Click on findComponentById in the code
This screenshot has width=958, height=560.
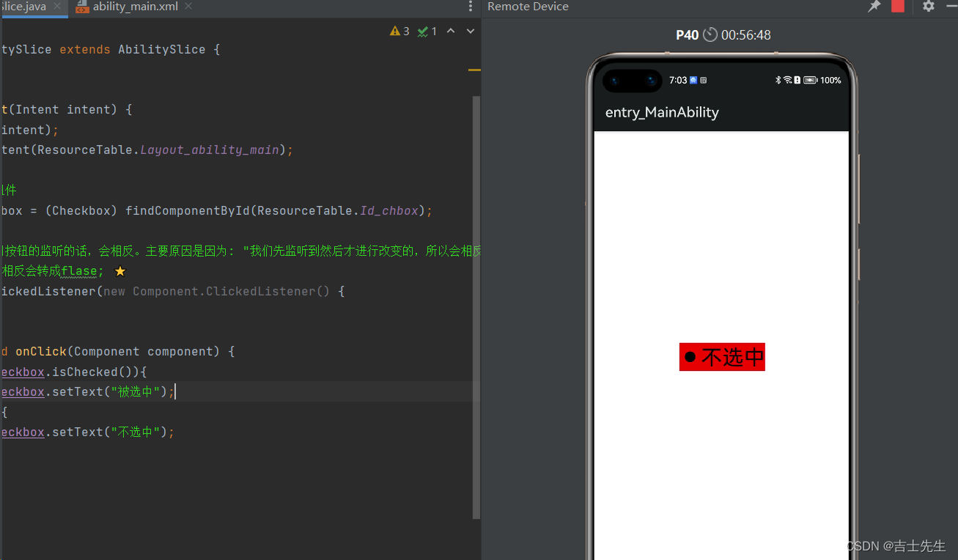[188, 210]
